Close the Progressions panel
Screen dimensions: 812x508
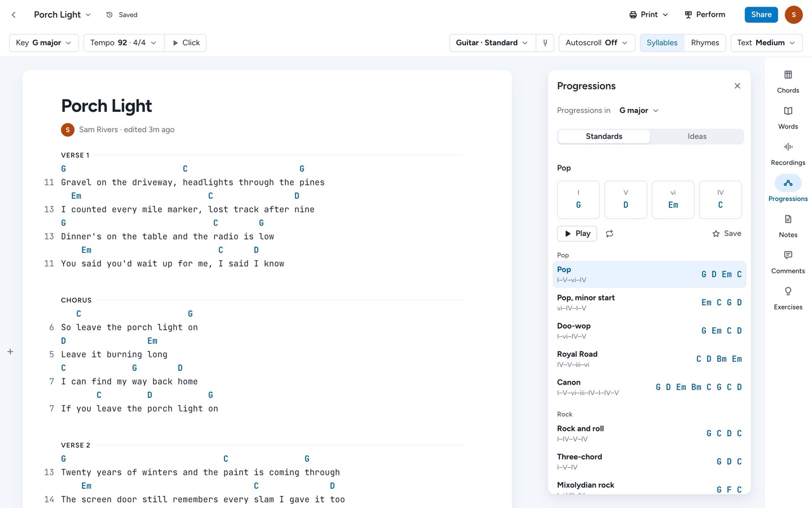(737, 86)
